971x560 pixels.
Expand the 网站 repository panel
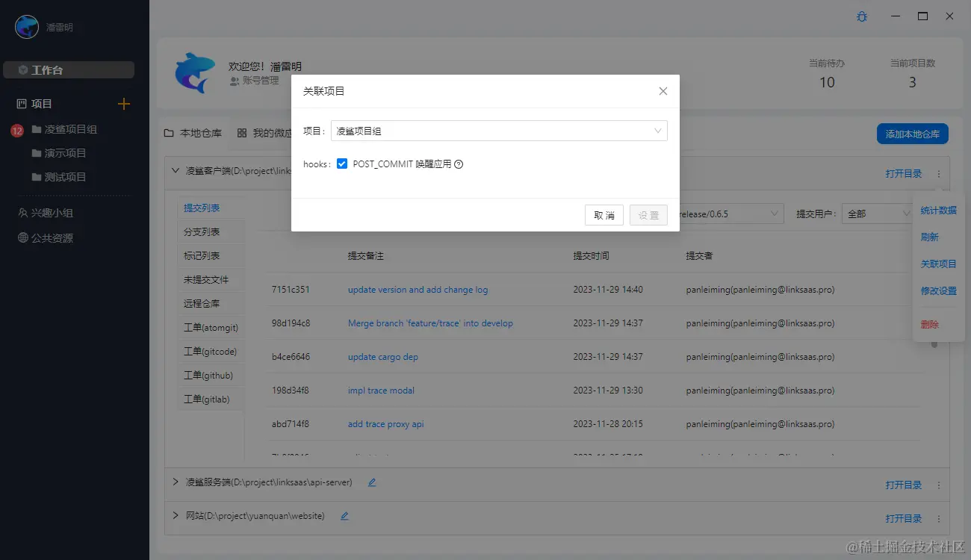(176, 516)
